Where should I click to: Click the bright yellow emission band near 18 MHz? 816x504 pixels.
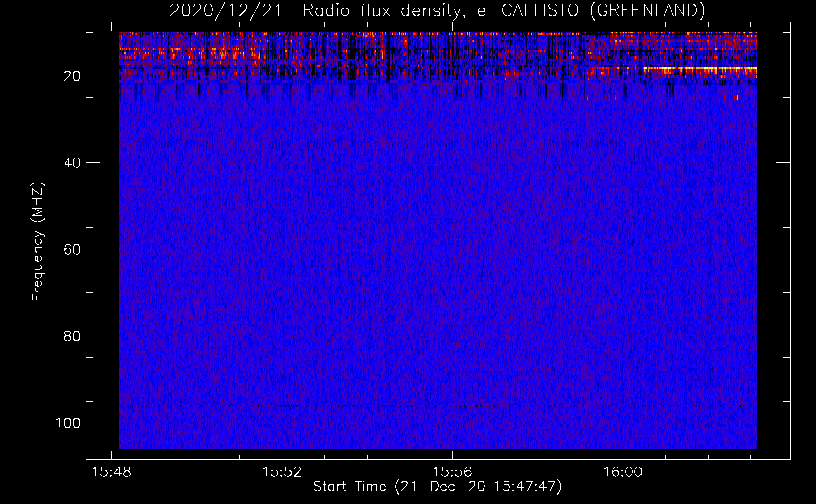(700, 68)
